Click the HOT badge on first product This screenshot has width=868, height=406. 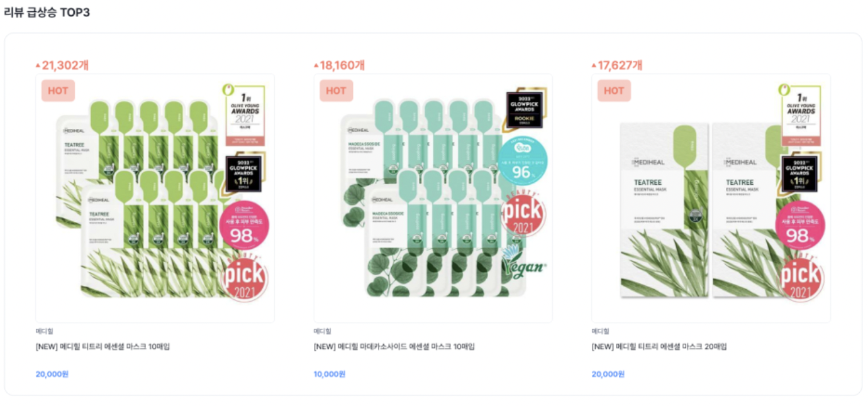click(x=58, y=91)
